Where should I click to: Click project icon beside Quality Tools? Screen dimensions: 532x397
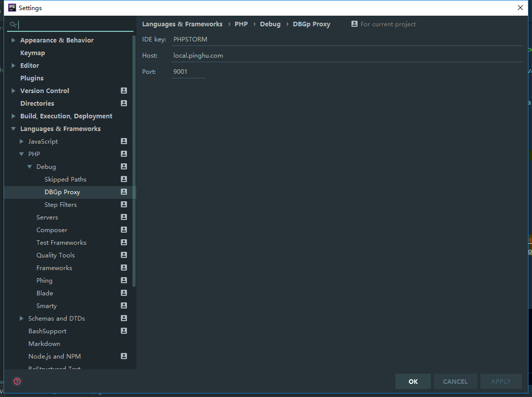pyautogui.click(x=124, y=255)
